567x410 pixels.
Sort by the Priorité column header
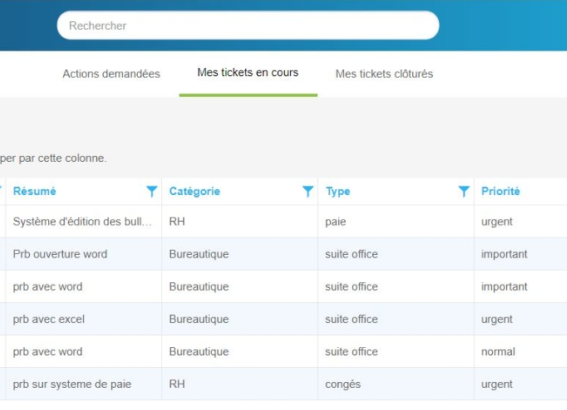pyautogui.click(x=500, y=191)
